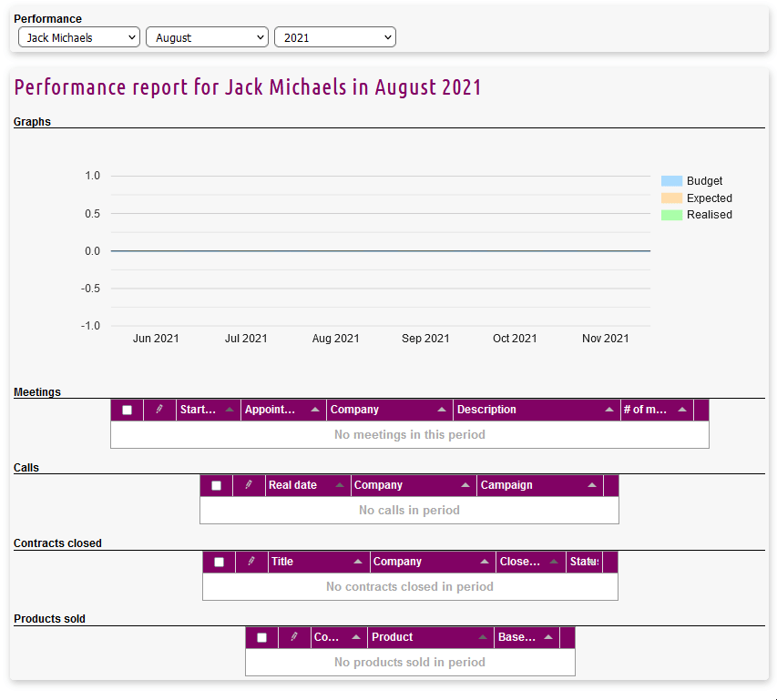The image size is (777, 700).
Task: Click sort arrow on Meetings Description column
Action: (x=609, y=411)
